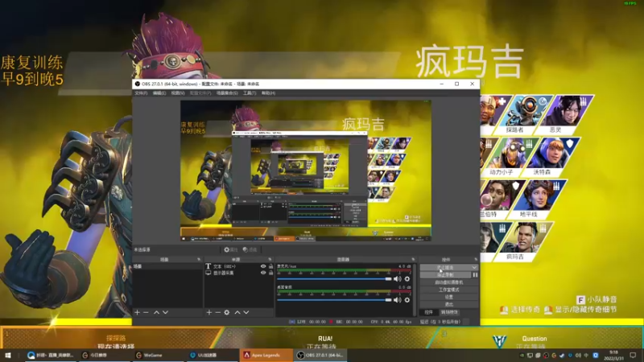
Task: Open the Edit menu in OBS
Action: (x=159, y=93)
